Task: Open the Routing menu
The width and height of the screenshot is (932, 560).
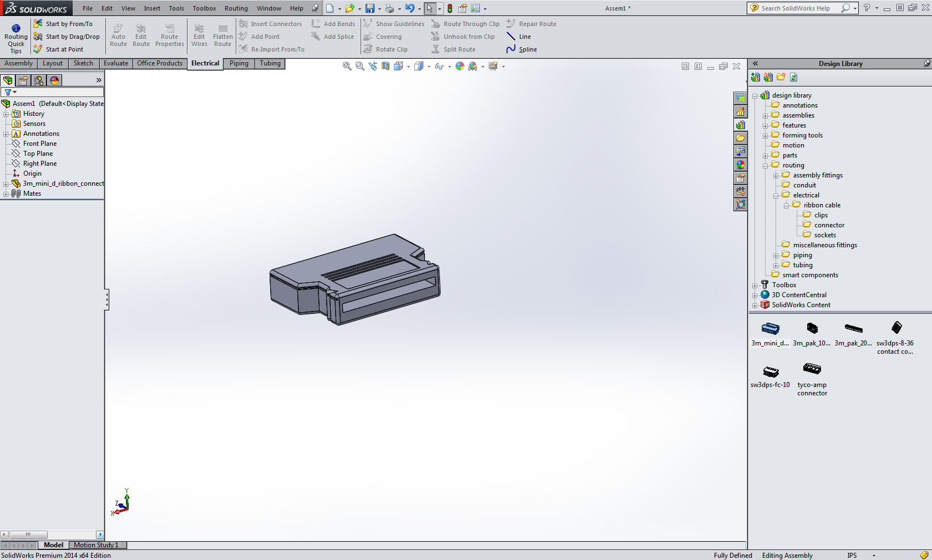Action: click(x=236, y=8)
